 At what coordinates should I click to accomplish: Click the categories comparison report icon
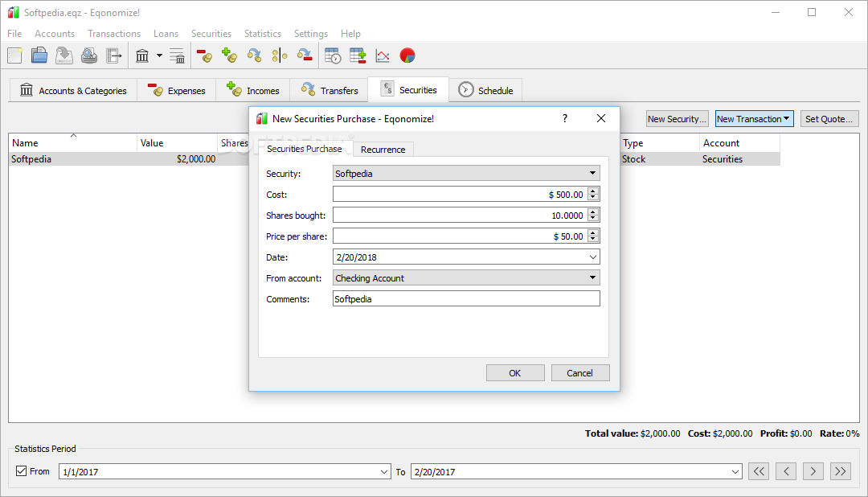(x=358, y=55)
